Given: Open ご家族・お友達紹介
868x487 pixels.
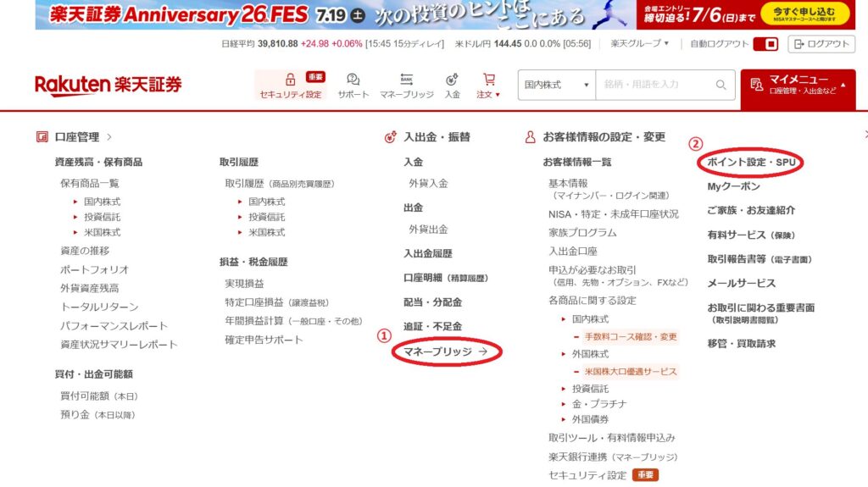Looking at the screenshot, I should coord(751,210).
